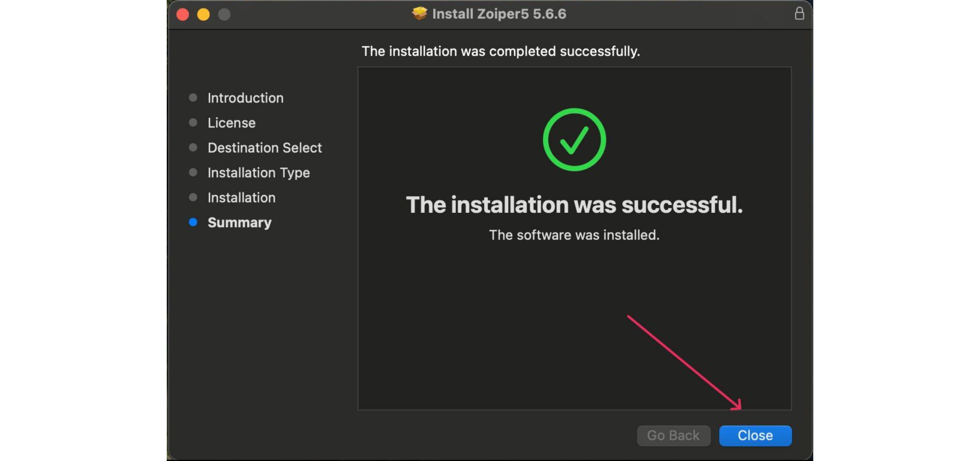
Task: Click "The installation was successful." heading
Action: coord(574,205)
